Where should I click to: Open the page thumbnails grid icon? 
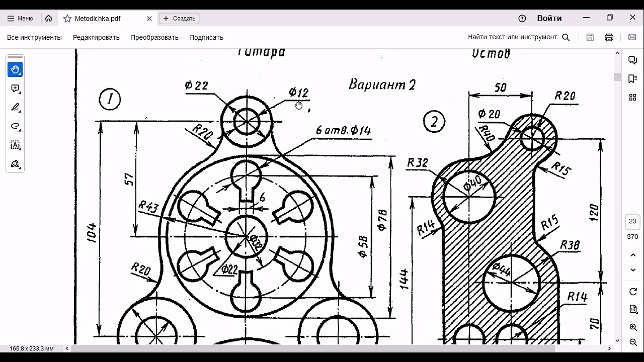pyautogui.click(x=633, y=97)
